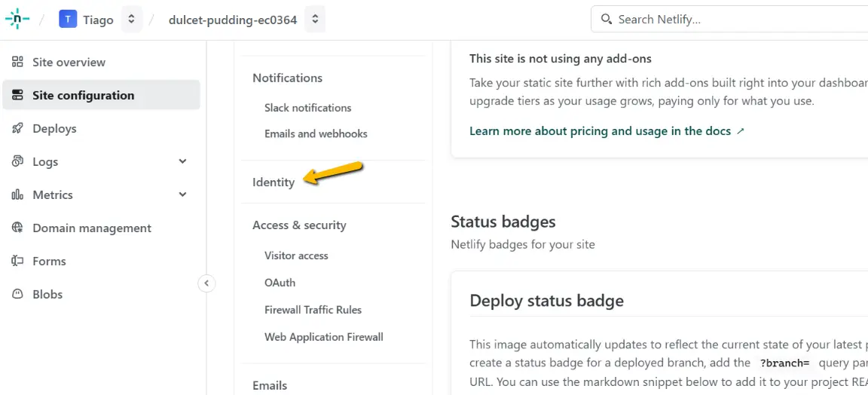Click the Blobs icon in the sidebar
Image resolution: width=868 pixels, height=395 pixels.
pos(18,294)
